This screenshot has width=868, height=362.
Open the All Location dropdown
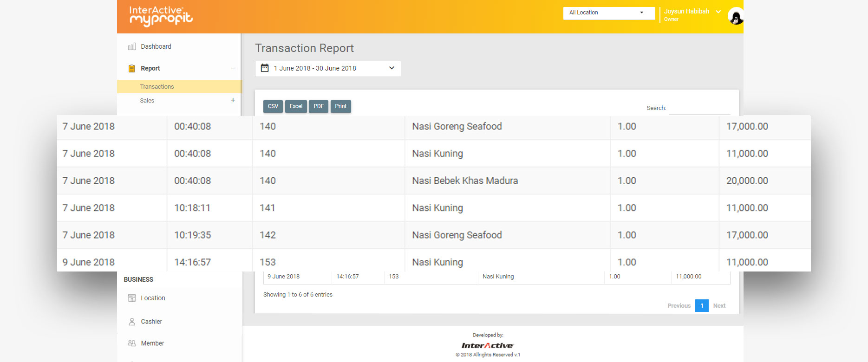609,13
